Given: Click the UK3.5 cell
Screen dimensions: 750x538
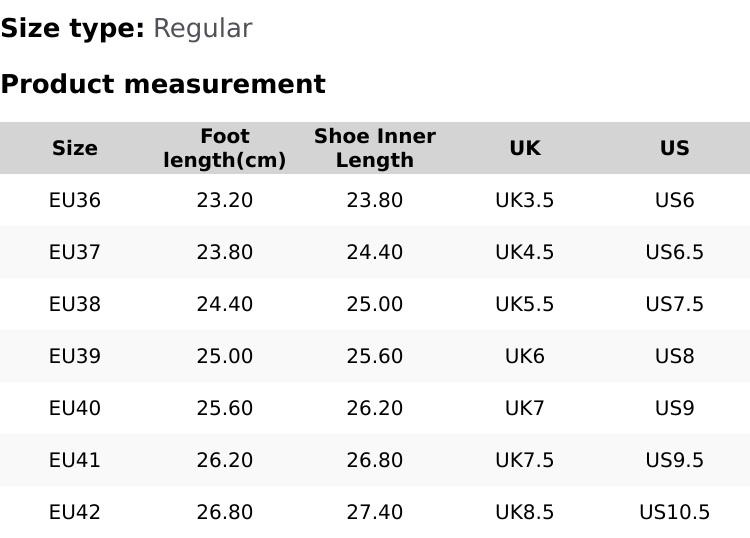Looking at the screenshot, I should tap(525, 200).
